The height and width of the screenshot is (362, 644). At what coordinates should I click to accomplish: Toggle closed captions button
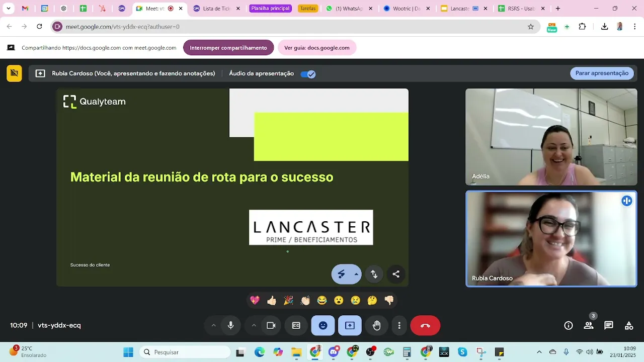(296, 325)
